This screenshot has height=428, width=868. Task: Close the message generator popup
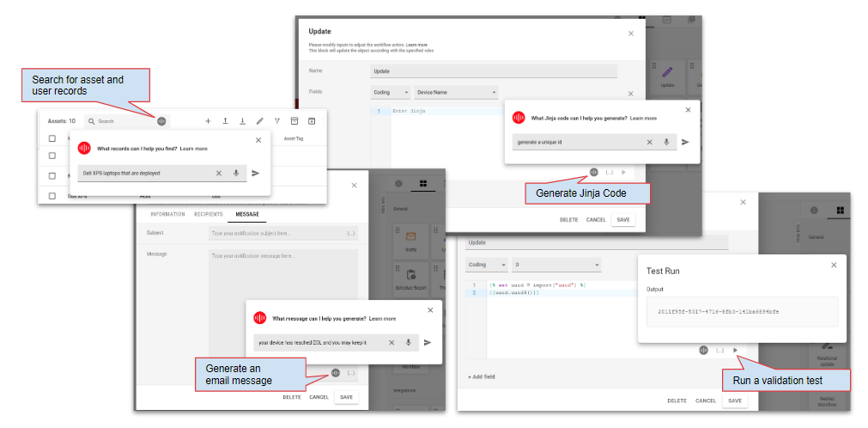[x=430, y=310]
